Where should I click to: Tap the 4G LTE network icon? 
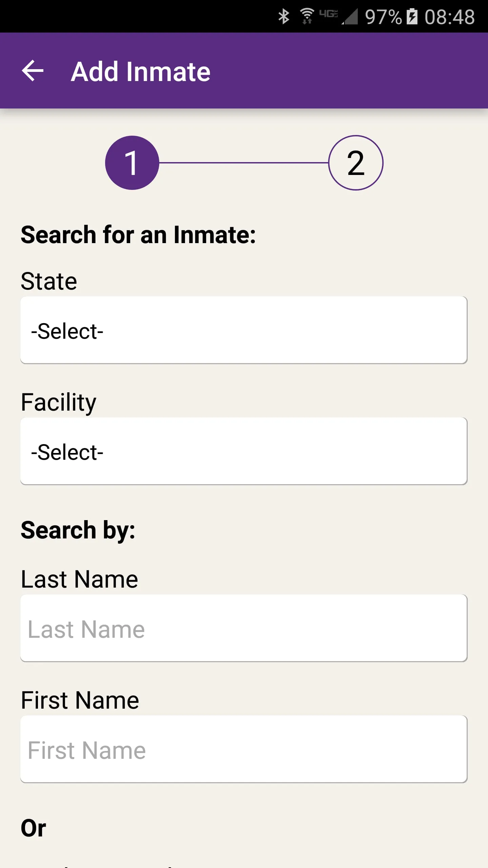click(329, 14)
